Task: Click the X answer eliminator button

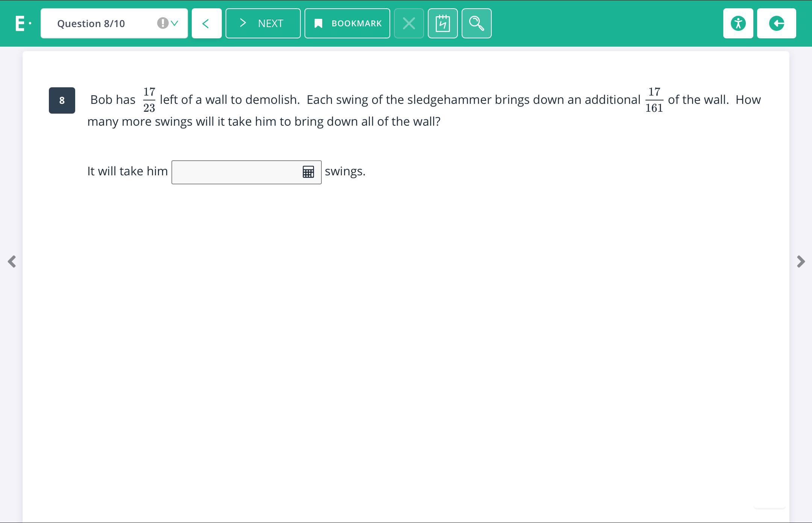Action: (x=409, y=23)
